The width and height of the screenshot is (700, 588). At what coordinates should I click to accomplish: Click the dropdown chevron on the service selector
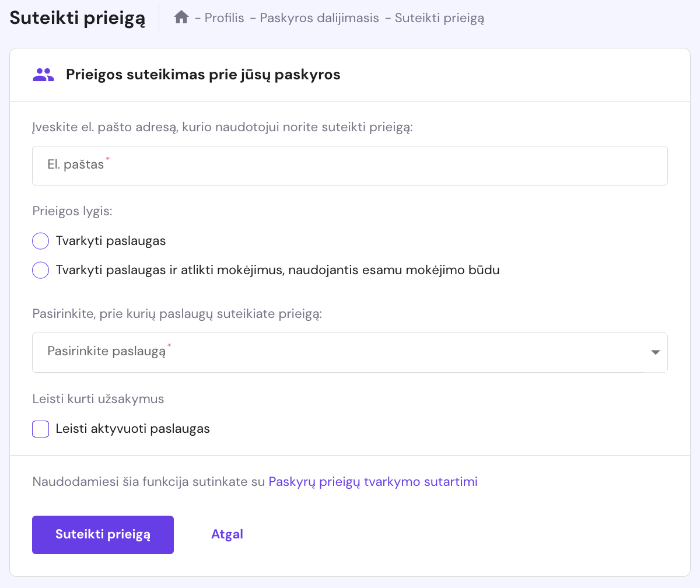pos(654,352)
